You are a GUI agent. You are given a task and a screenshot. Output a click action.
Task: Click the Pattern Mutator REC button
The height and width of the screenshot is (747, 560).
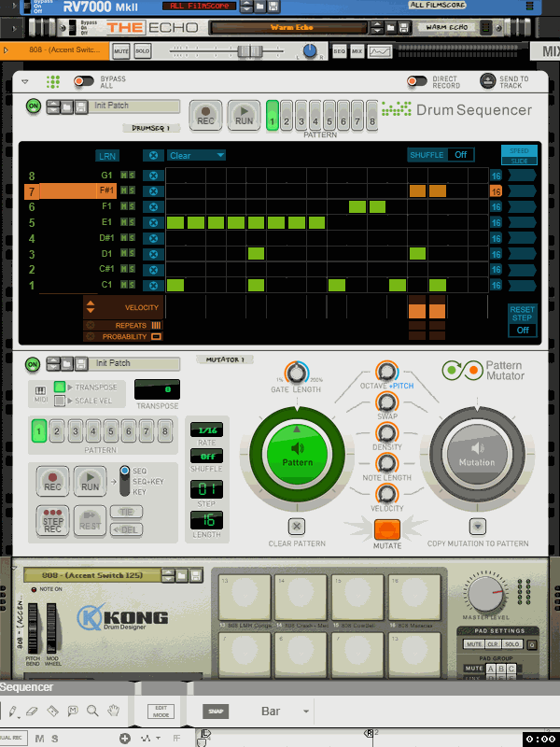52,481
